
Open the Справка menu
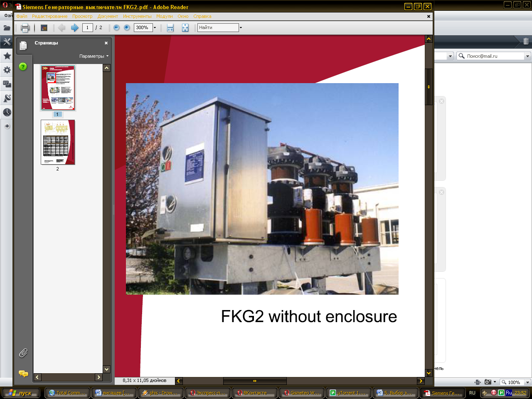click(x=202, y=17)
